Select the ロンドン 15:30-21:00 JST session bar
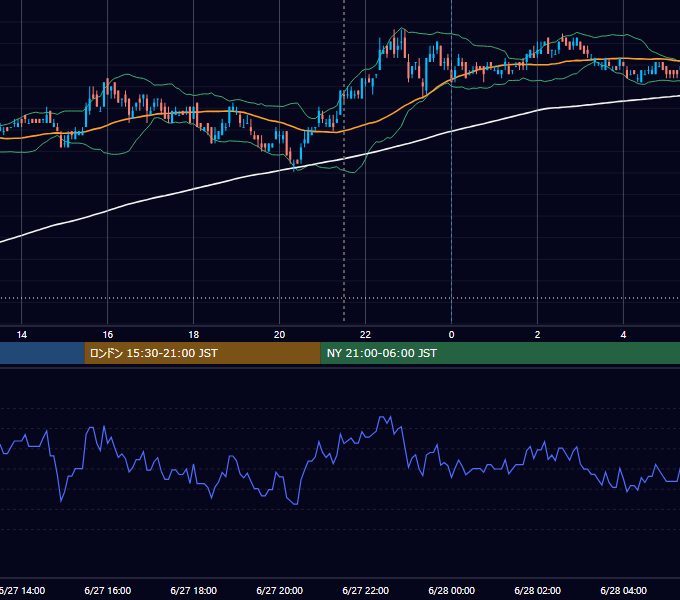Screen dimensions: 680x600 202,353
